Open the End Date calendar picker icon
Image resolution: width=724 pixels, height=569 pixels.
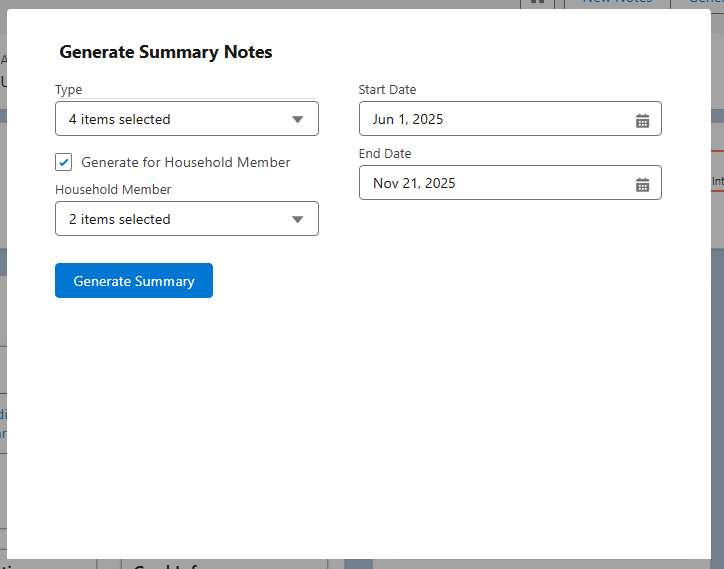[x=642, y=184]
